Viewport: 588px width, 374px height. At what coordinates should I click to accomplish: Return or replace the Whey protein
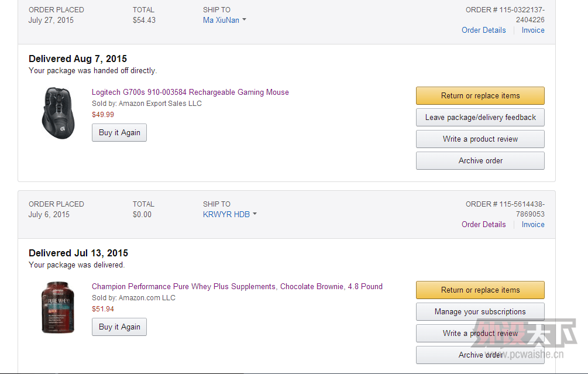tap(480, 290)
